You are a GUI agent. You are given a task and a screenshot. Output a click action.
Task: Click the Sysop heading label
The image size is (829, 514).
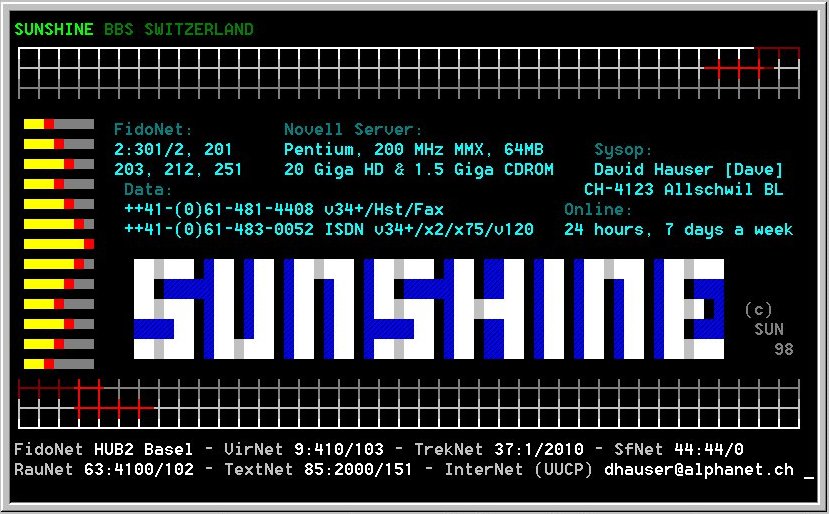pyautogui.click(x=623, y=149)
